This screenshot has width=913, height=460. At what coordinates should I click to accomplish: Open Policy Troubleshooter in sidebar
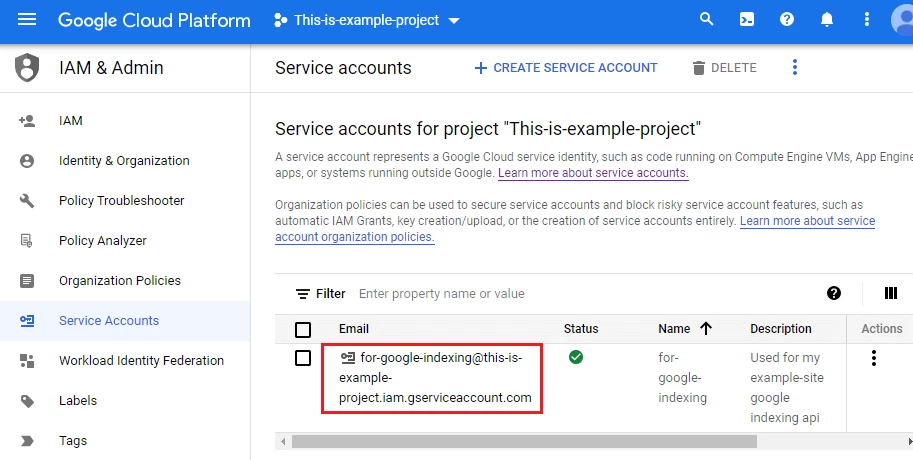click(121, 201)
